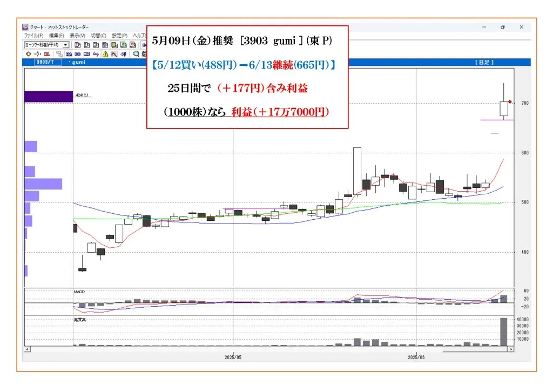The image size is (553, 392).
Task: Click the circular crosshair target icon
Action: point(29,54)
